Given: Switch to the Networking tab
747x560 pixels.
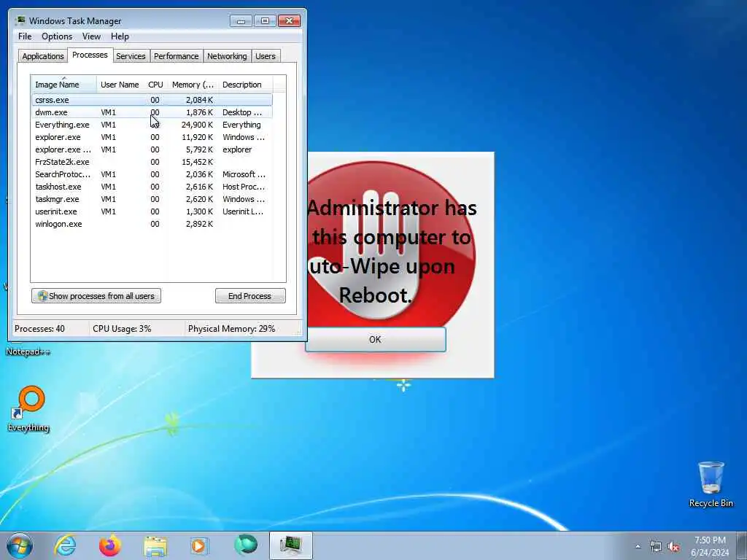Looking at the screenshot, I should (227, 56).
